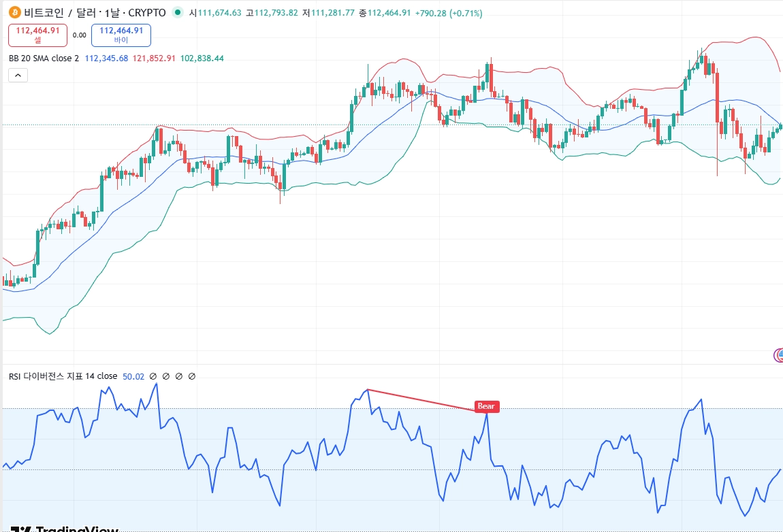Click the red BB upper value 121,852.91
The width and height of the screenshot is (783, 532).
154,59
